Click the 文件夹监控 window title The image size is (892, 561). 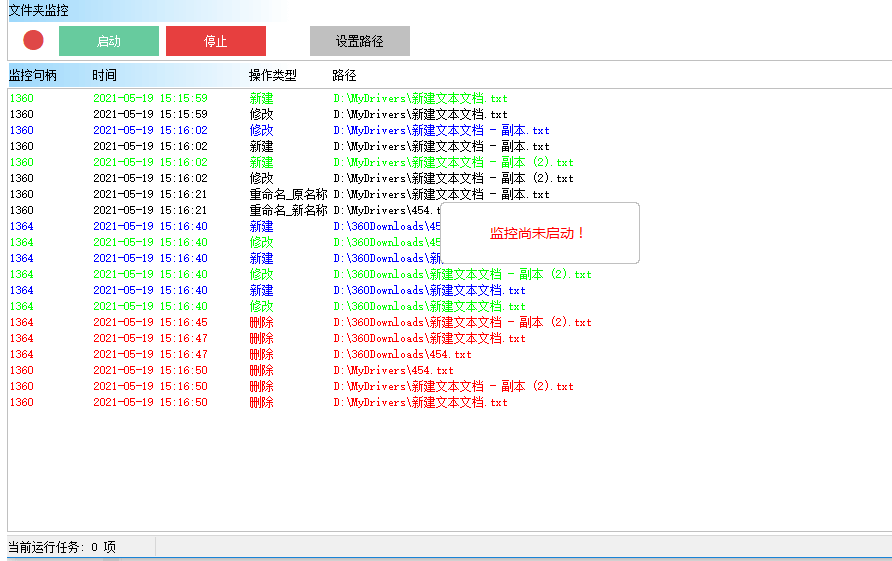tap(39, 10)
